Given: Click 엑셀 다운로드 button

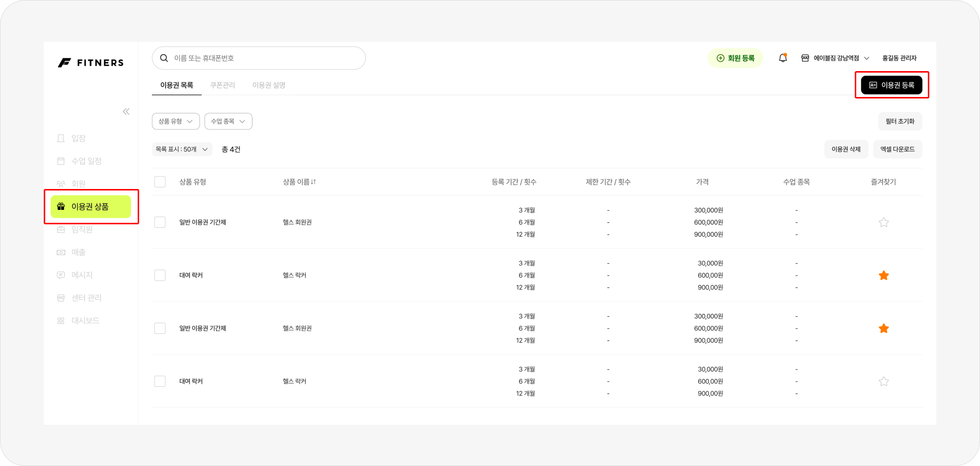Looking at the screenshot, I should pos(898,149).
